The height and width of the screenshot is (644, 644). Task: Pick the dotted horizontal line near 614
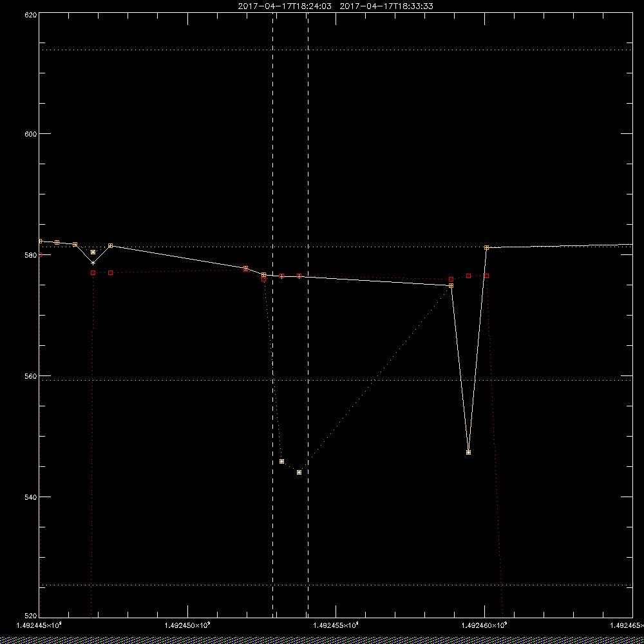[x=336, y=50]
